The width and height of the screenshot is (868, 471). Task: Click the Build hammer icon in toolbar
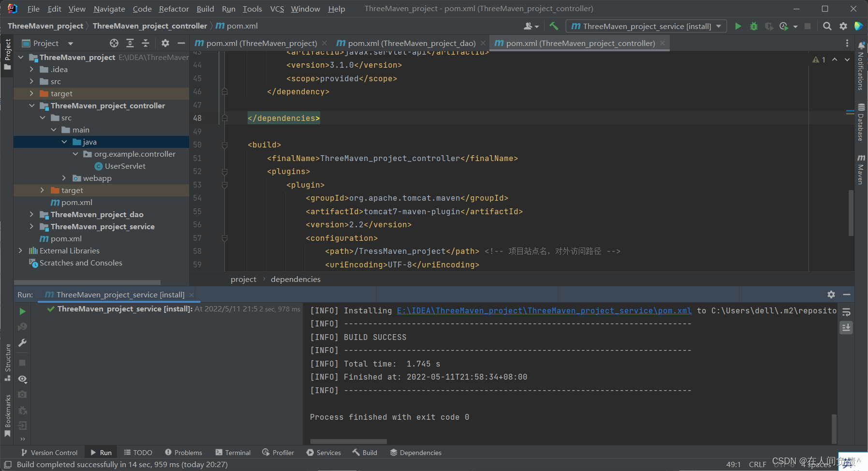[554, 26]
